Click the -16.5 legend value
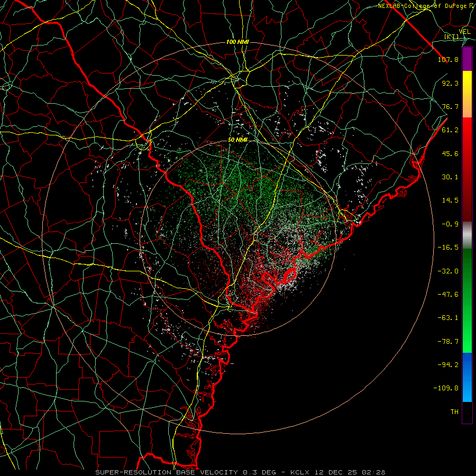The width and height of the screenshot is (476, 476). pos(448,248)
